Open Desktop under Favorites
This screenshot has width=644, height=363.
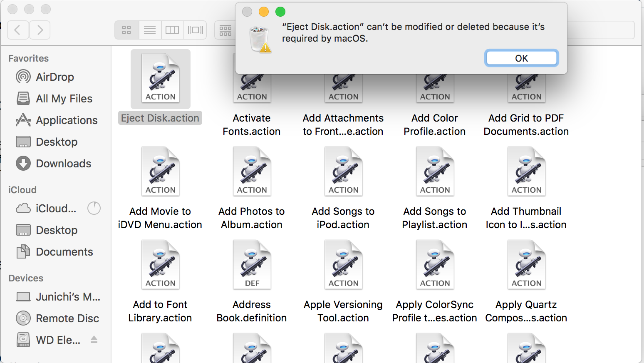(47, 142)
